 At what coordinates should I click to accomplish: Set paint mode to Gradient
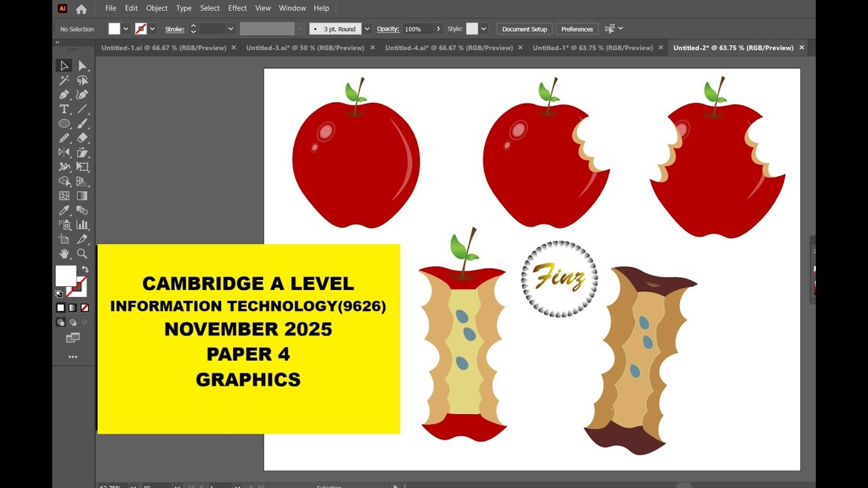73,308
